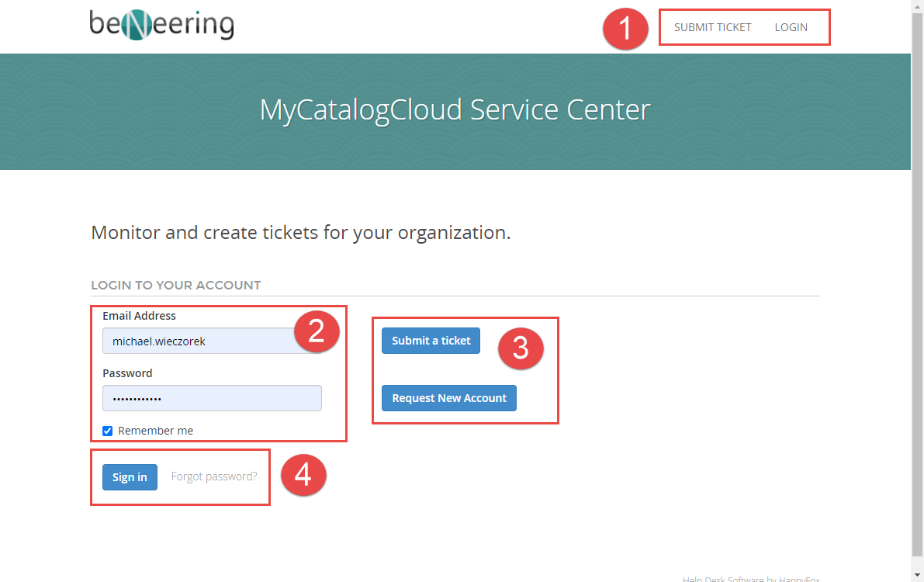Click the LOGIN TO YOUR ACCOUNT heading
This screenshot has height=582, width=924.
[175, 286]
